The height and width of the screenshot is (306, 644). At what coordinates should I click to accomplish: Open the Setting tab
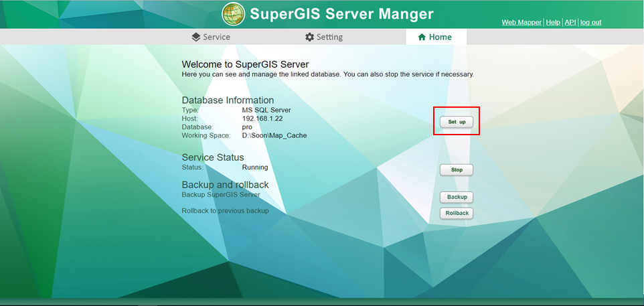324,37
